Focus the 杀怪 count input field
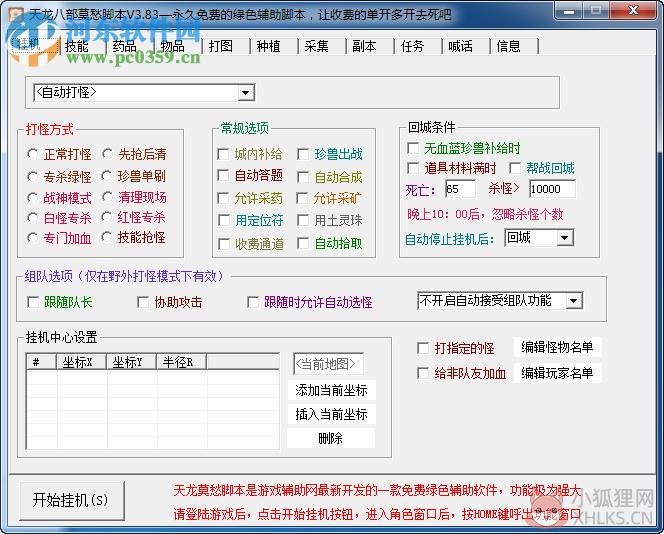Viewport: 664px width, 534px height. (552, 189)
